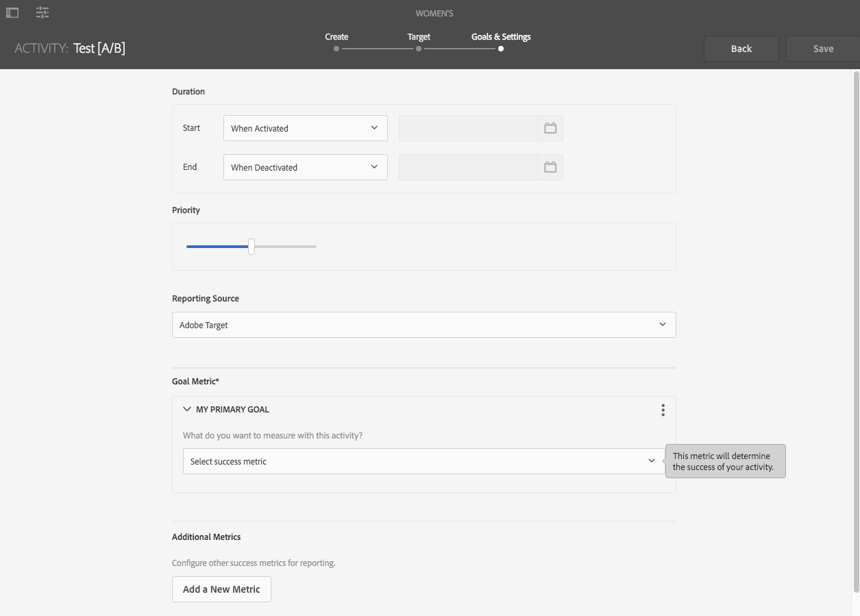Viewport: 860px width, 616px height.
Task: Open My Primary Goal options menu
Action: click(663, 410)
